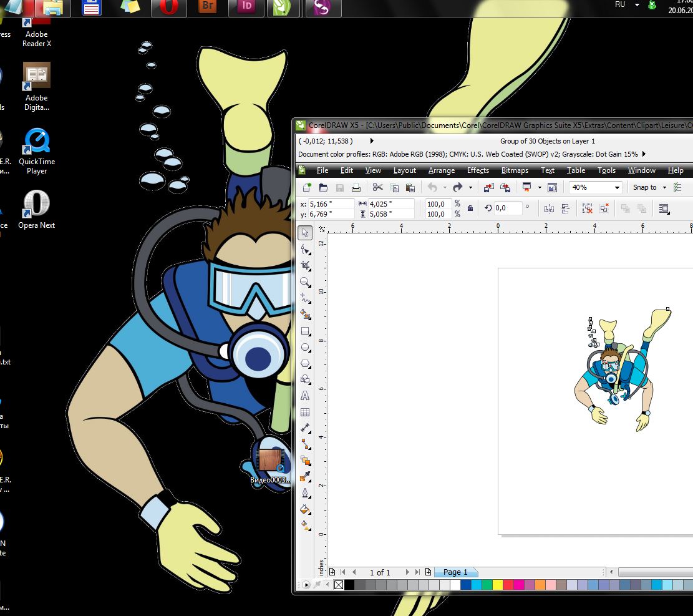Apply the No Color swatch

[339, 585]
